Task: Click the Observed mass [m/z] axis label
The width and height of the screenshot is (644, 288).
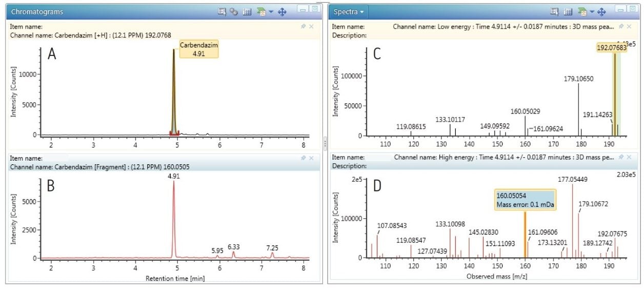Action: click(x=497, y=276)
